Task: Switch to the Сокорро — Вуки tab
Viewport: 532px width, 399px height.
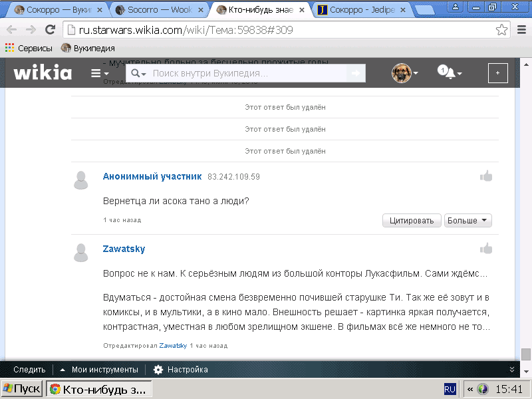Action: coord(59,10)
